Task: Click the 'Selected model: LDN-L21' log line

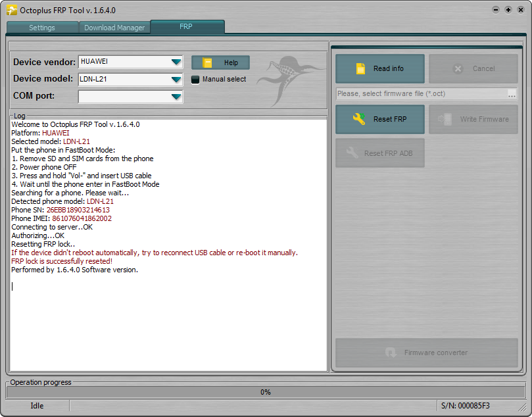Action: (x=51, y=141)
